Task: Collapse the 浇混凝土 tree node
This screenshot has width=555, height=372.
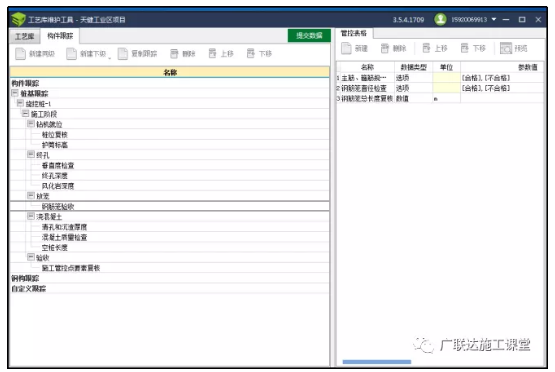Action: 31,216
